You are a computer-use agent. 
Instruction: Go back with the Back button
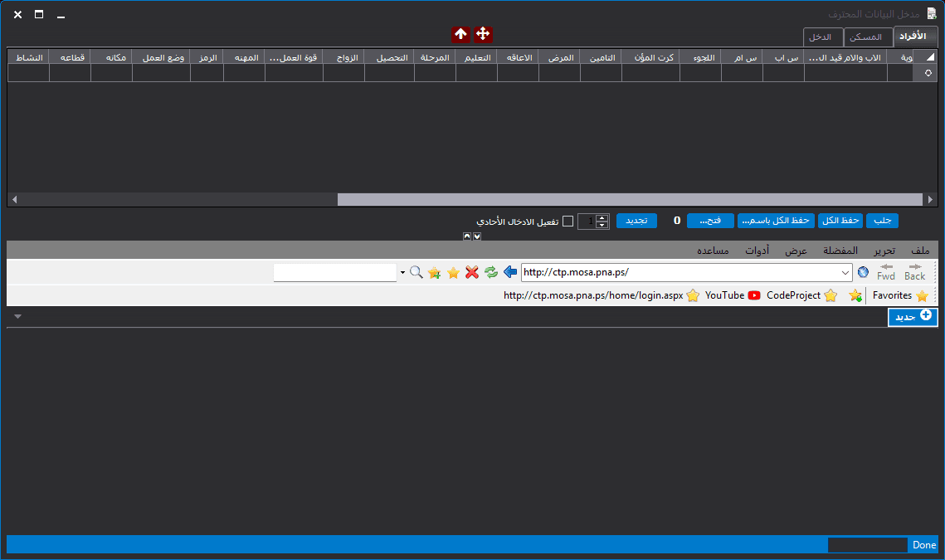coord(915,272)
